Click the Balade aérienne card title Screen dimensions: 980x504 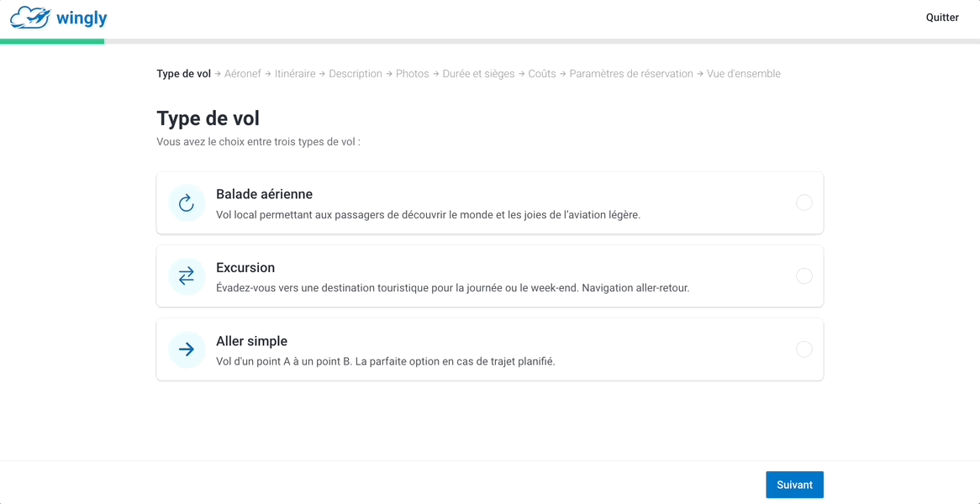[x=265, y=194]
